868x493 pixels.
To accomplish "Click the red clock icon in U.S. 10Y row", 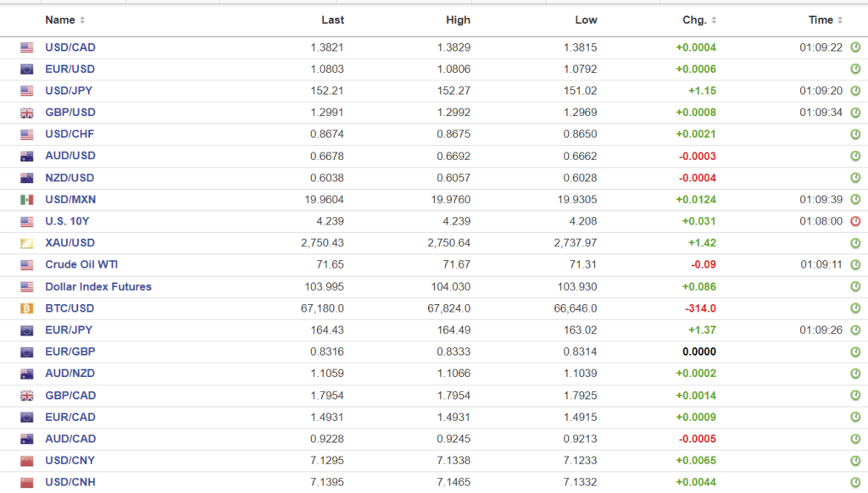I will (855, 221).
